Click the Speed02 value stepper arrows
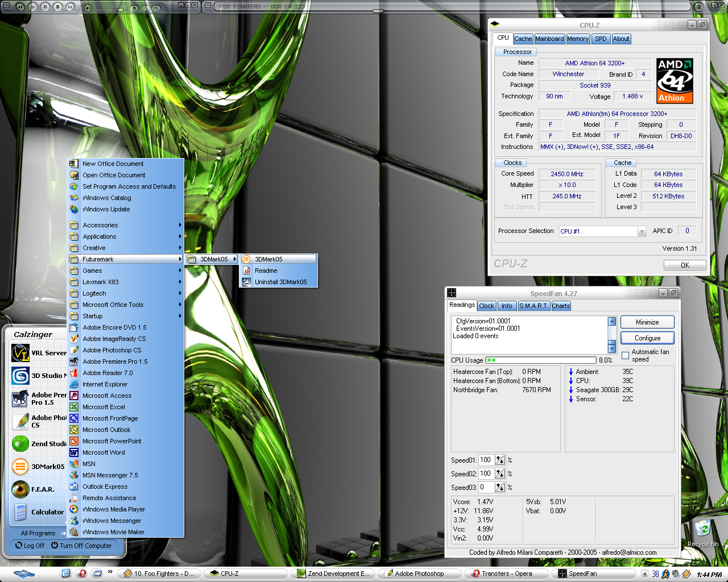The image size is (728, 582). [x=500, y=473]
